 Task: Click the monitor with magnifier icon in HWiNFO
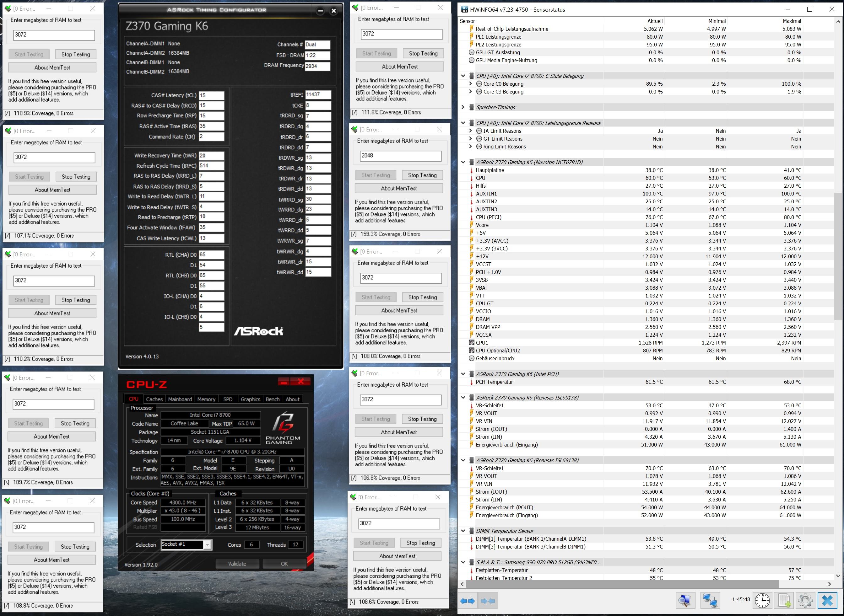coord(685,600)
